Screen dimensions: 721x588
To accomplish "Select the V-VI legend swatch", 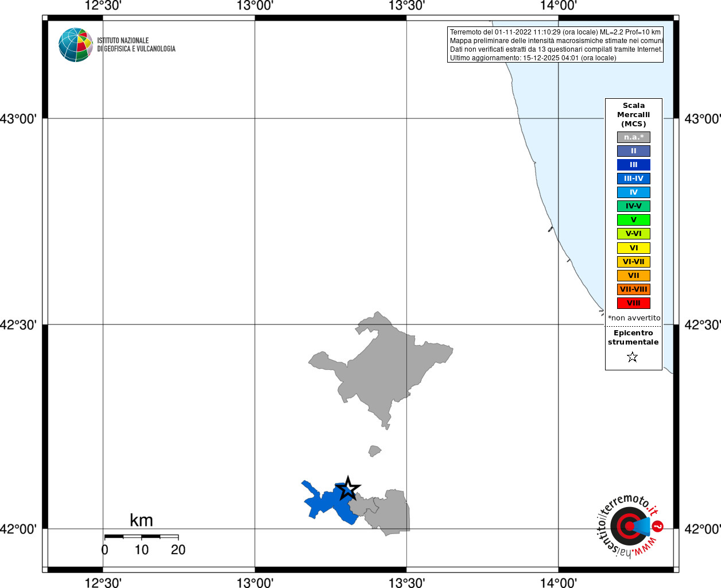I will coord(634,234).
